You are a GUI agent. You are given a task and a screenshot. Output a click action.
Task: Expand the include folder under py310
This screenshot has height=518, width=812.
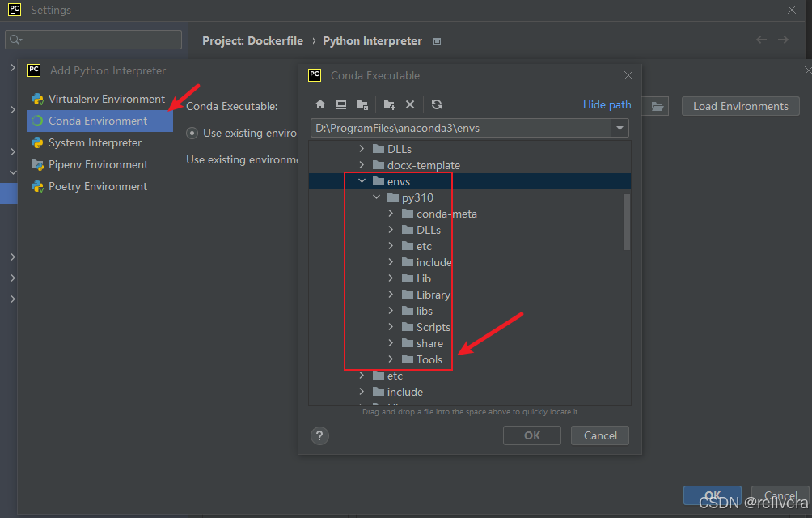[391, 262]
